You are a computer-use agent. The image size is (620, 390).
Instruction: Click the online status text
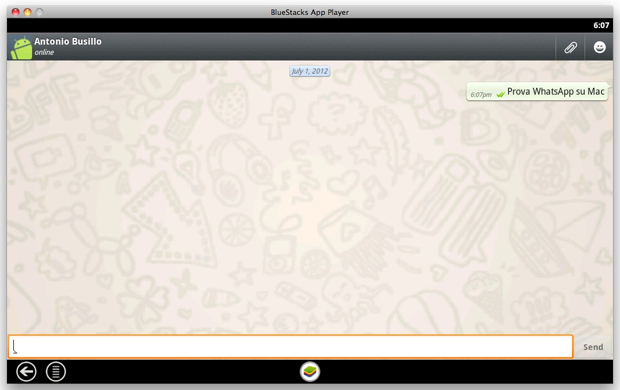(44, 52)
